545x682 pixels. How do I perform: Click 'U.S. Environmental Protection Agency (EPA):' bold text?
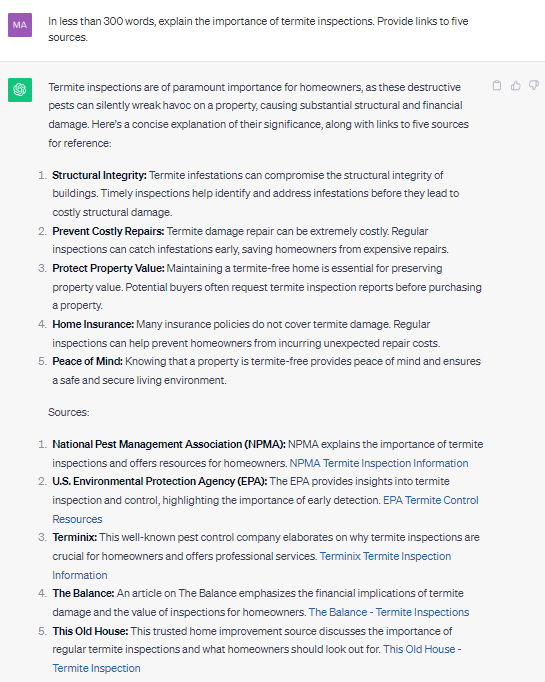[160, 481]
